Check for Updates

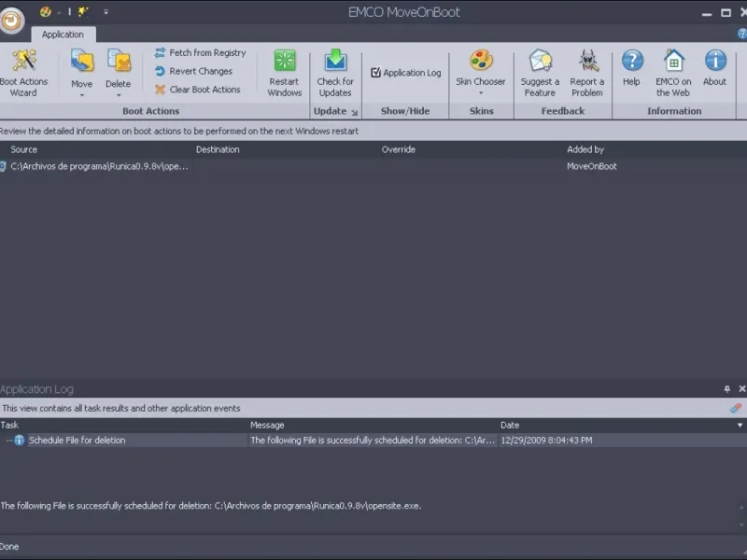(335, 74)
